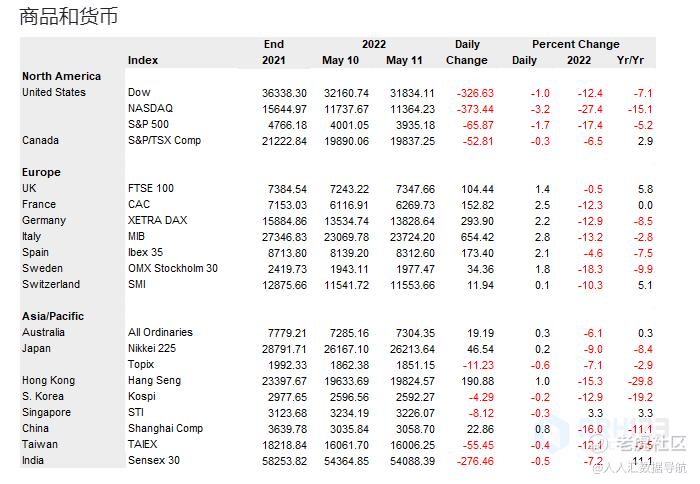Click the 'North America' section heading

click(61, 76)
